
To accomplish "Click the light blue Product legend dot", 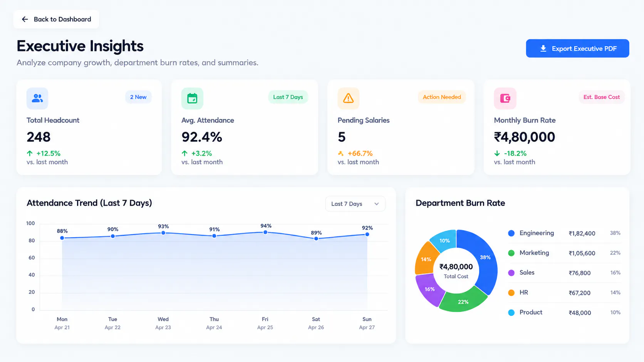I will tap(511, 313).
